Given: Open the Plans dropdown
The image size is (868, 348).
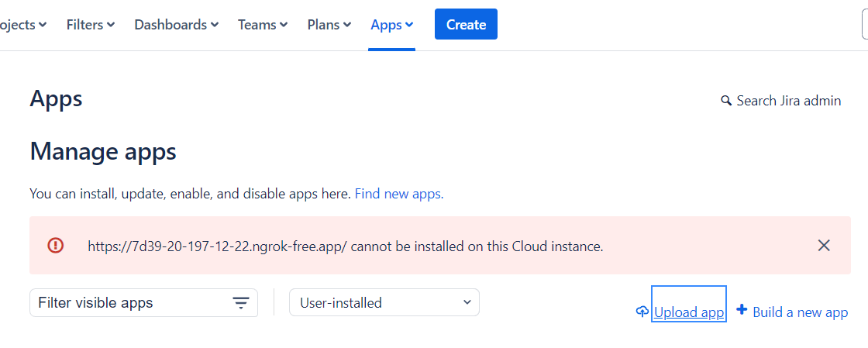Looking at the screenshot, I should coord(329,25).
